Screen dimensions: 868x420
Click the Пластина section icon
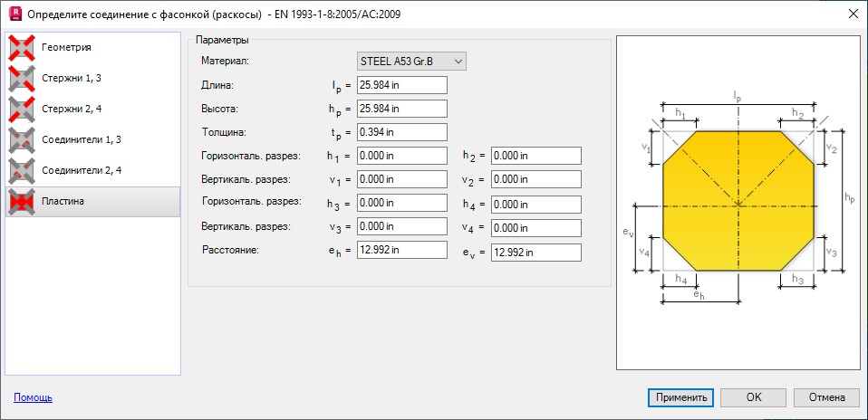pyautogui.click(x=23, y=202)
